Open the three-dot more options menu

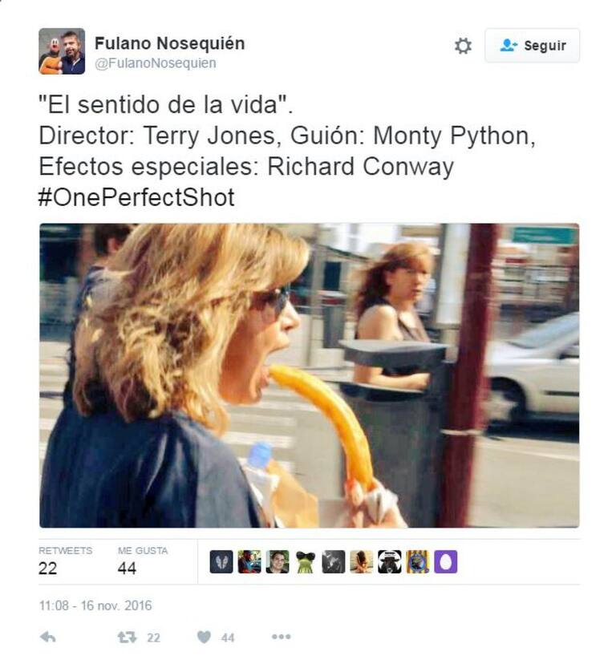click(281, 637)
